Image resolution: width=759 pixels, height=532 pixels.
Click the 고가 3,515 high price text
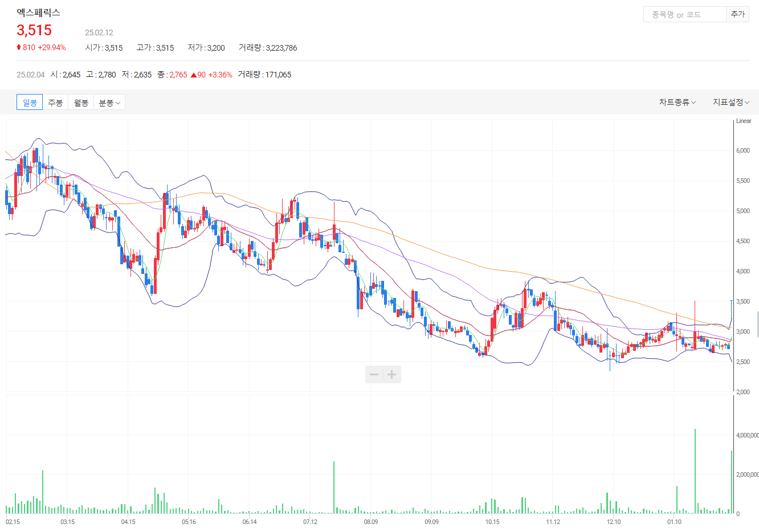click(155, 48)
